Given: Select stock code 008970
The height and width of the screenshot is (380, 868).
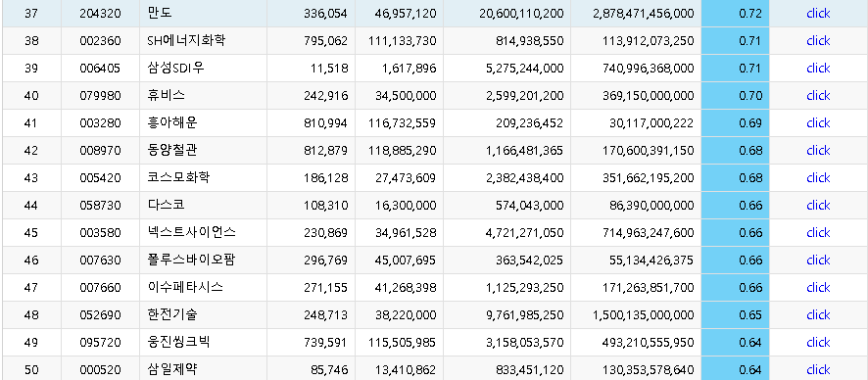Looking at the screenshot, I should pos(100,151).
